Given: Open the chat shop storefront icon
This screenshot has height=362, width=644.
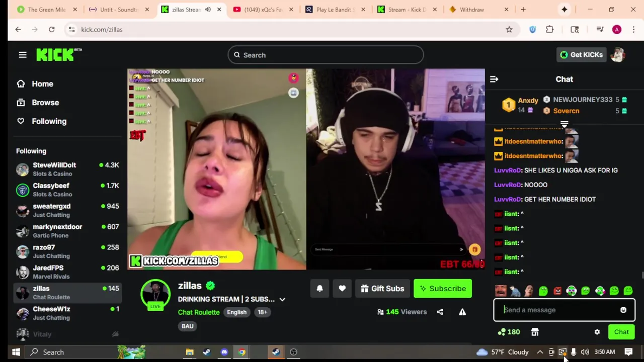Looking at the screenshot, I should click(x=535, y=332).
